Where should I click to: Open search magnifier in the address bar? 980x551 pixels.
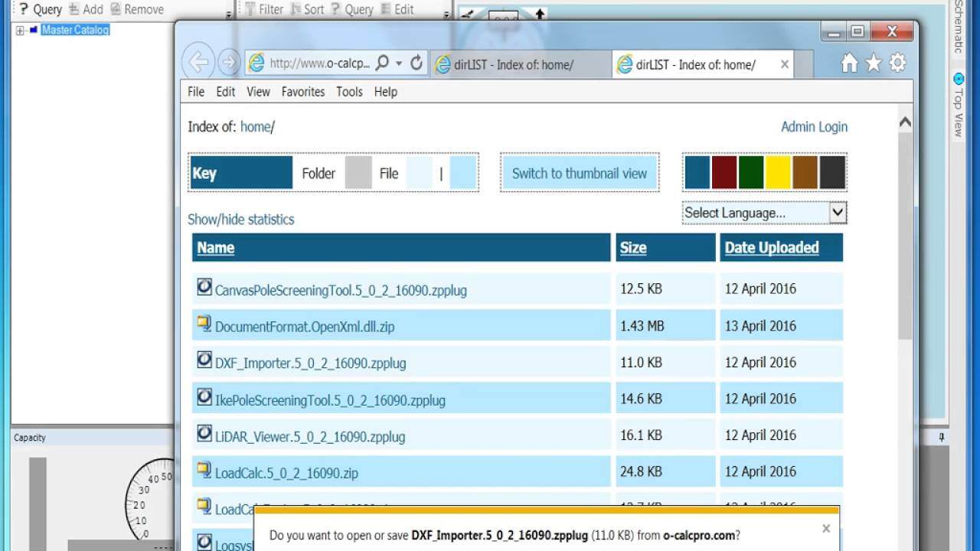[382, 63]
